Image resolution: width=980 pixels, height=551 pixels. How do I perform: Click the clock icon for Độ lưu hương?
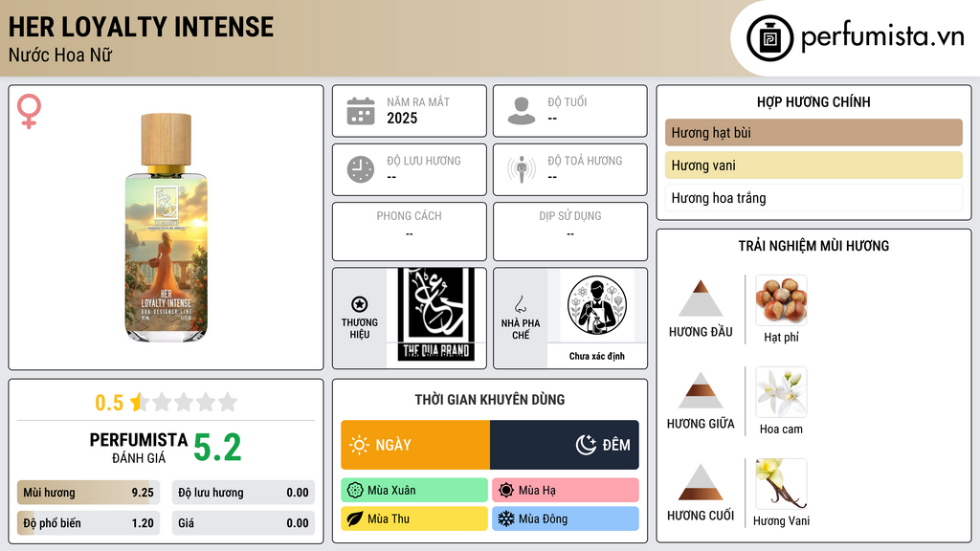tap(361, 169)
